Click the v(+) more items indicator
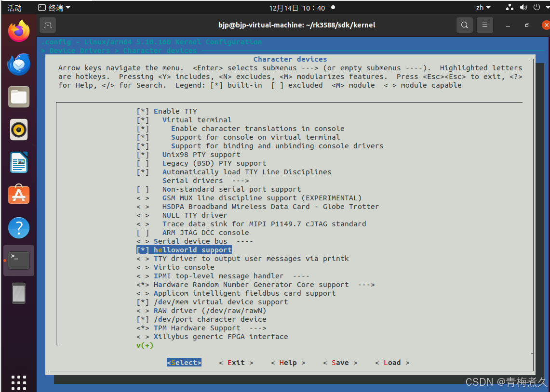 [145, 345]
